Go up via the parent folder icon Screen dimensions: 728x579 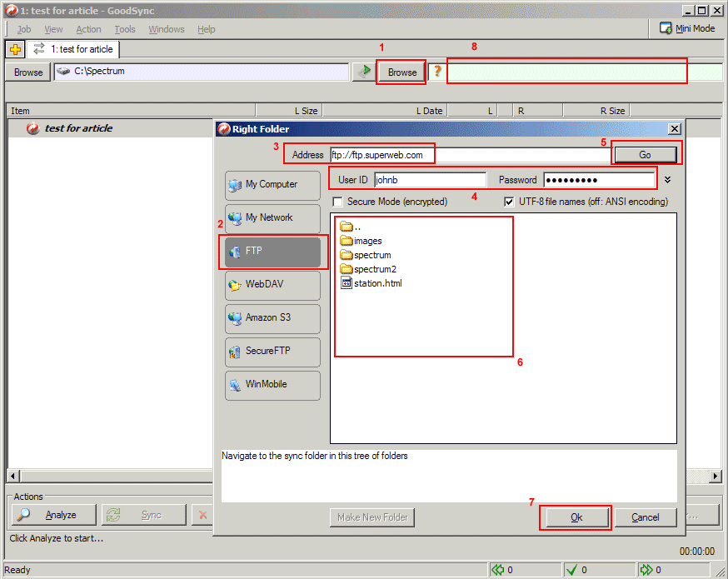point(347,227)
